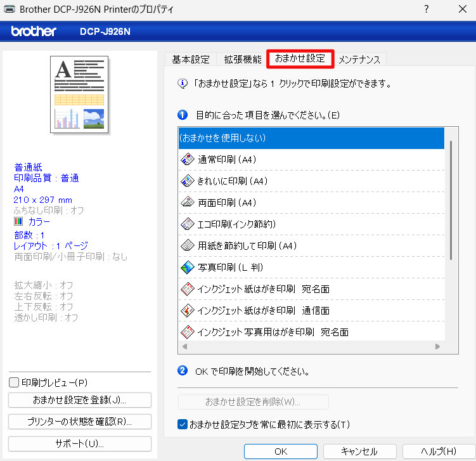
Task: Open the 拡張機能 tab
Action: point(243,59)
